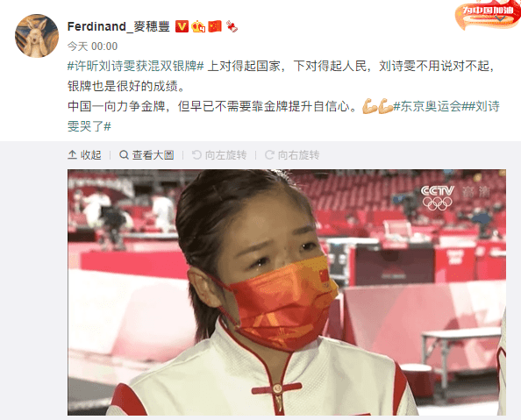Click the magnifier icon beside 查看大图
521x420 pixels.
[x=124, y=155]
